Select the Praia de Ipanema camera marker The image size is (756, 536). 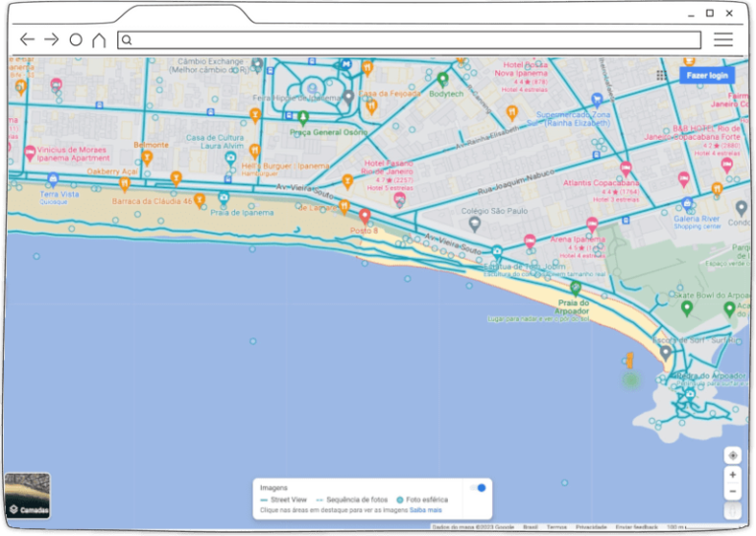[223, 197]
